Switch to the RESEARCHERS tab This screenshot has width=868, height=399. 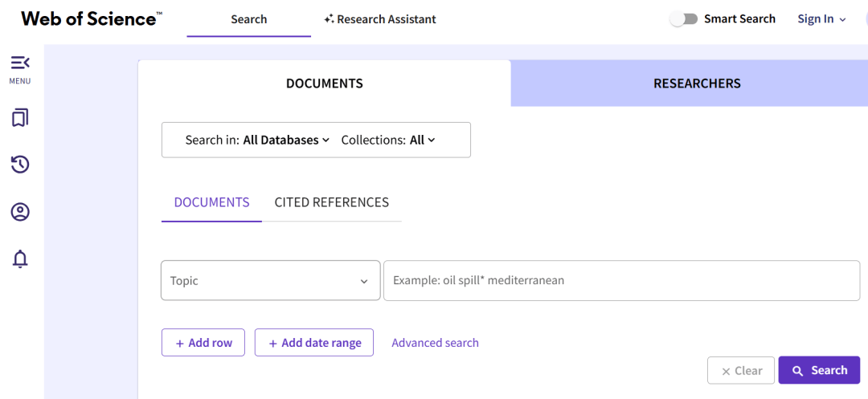point(690,83)
